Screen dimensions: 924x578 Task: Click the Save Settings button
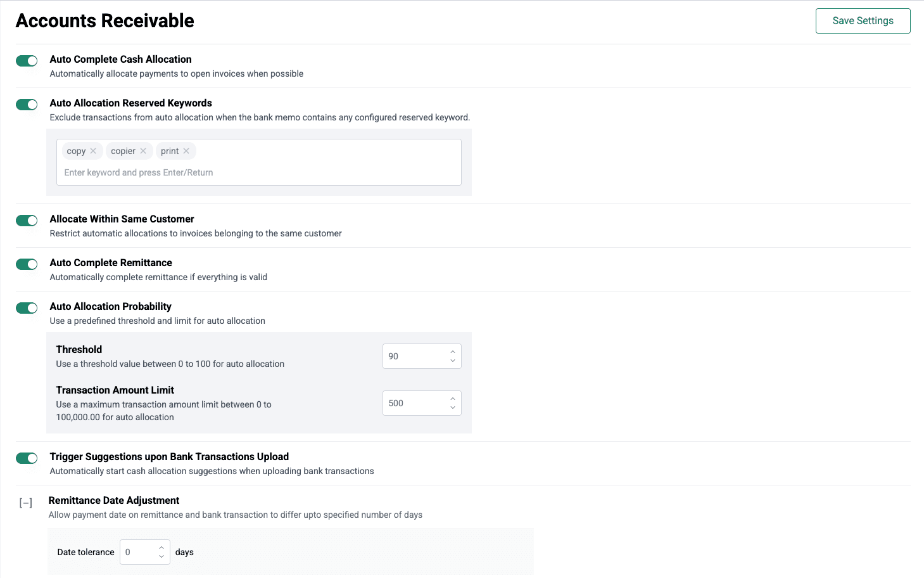tap(863, 21)
